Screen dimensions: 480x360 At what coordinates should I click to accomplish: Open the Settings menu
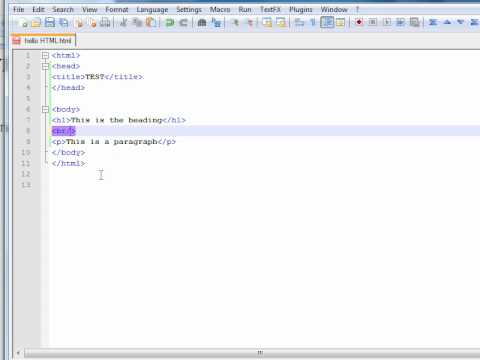pyautogui.click(x=189, y=9)
